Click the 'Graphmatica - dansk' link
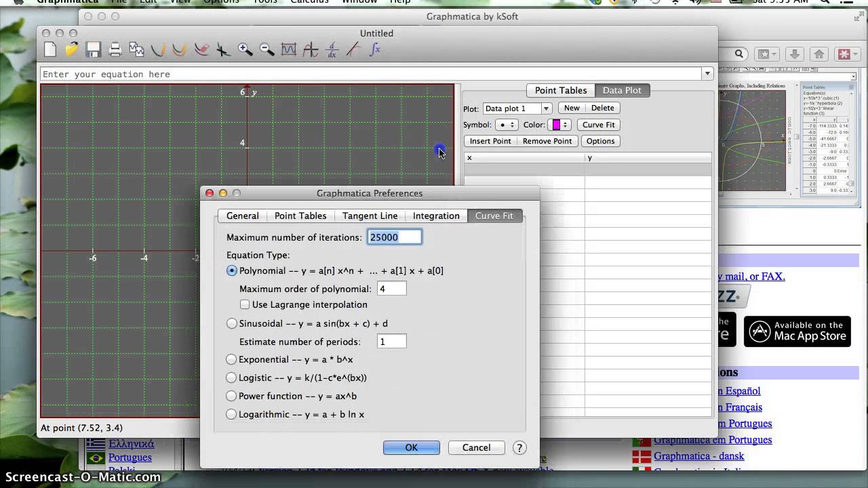The image size is (868, 488). pos(699,456)
